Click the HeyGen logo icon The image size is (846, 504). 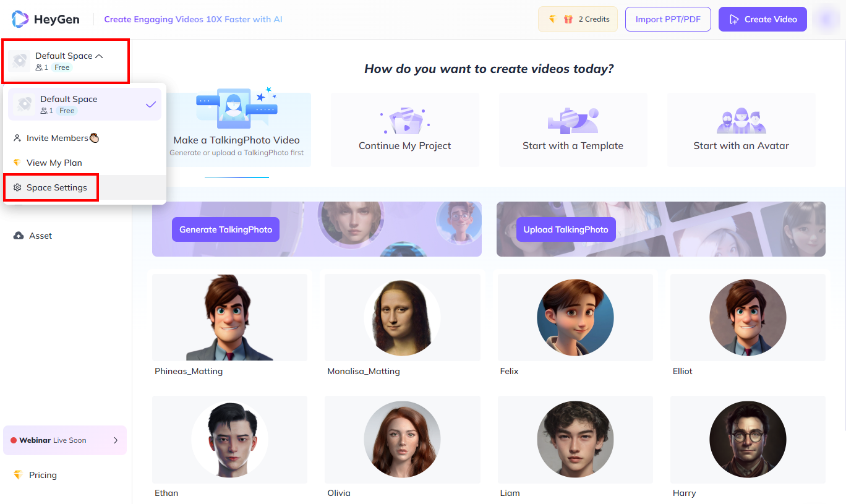[20, 19]
